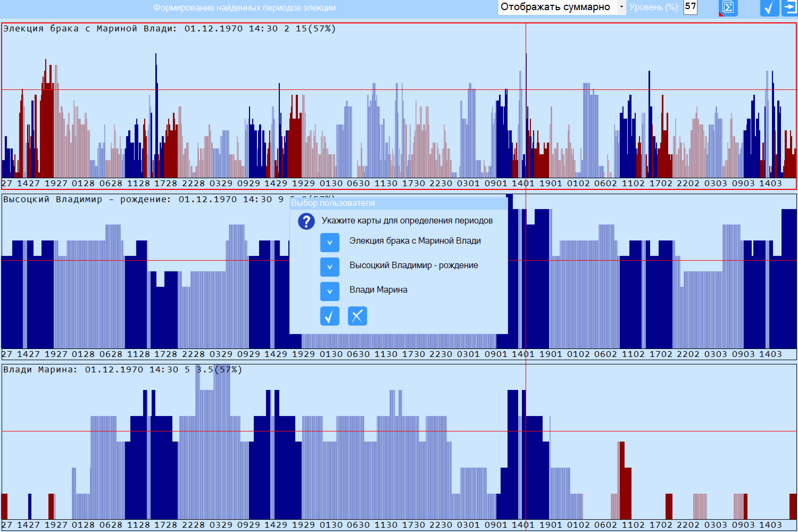Click the question mark icon in the dialog
This screenshot has width=798, height=532.
click(x=306, y=221)
